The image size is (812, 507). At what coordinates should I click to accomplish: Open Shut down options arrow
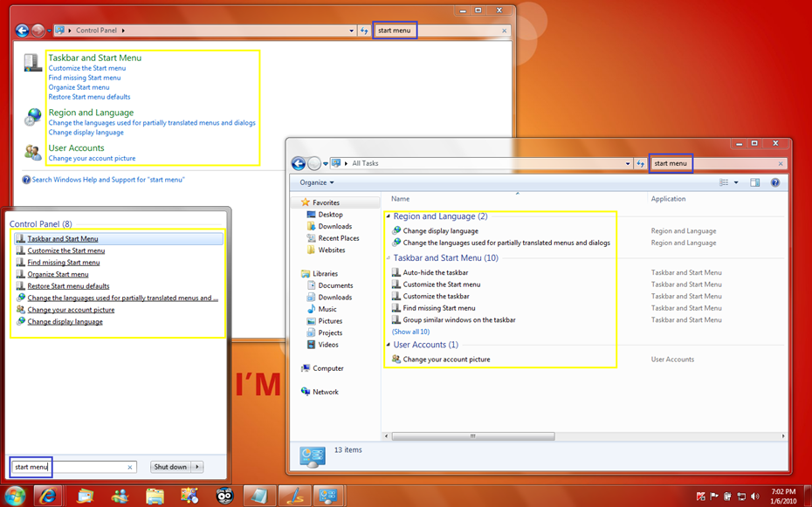coord(196,467)
